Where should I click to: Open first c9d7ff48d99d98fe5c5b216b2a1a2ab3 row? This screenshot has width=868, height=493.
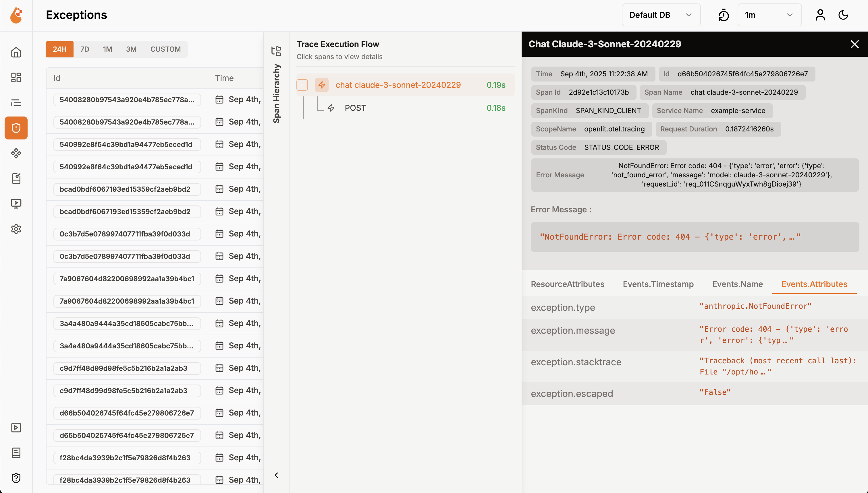coord(155,368)
